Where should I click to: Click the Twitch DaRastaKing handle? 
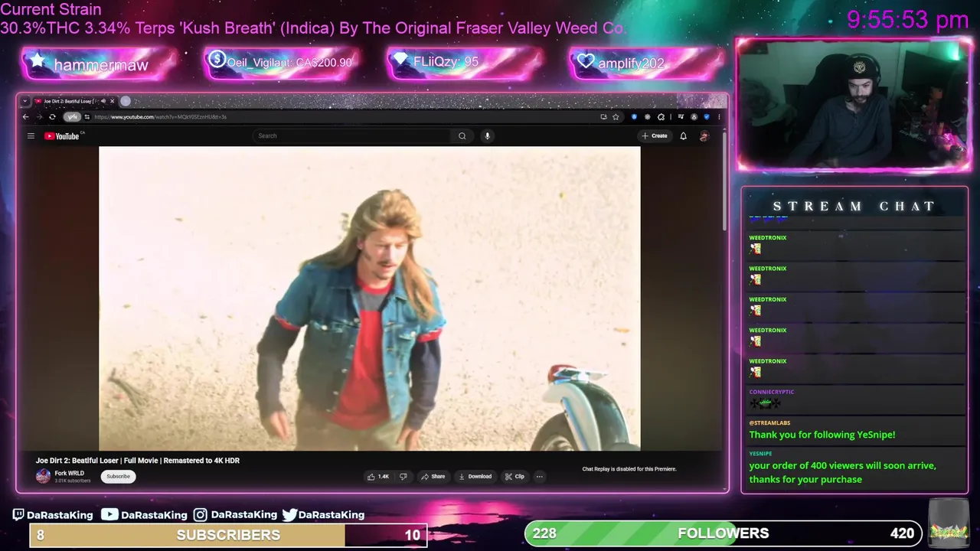coord(53,515)
